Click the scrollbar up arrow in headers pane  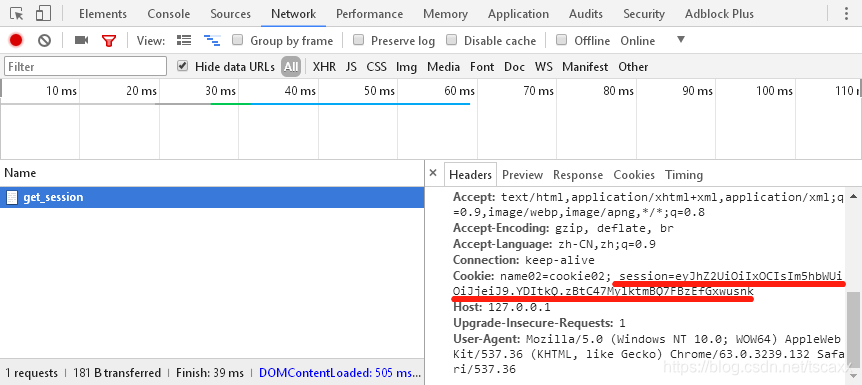(x=853, y=195)
